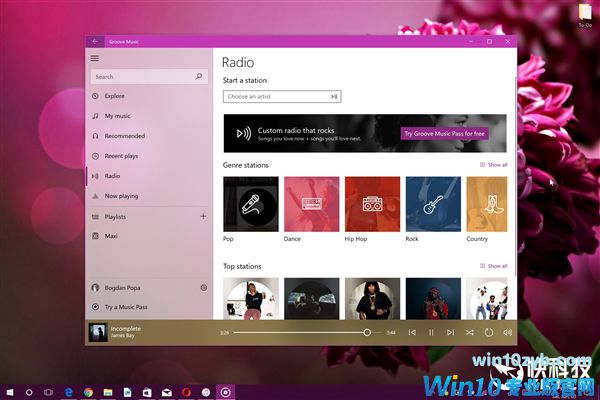600x400 pixels.
Task: Open the Windows Start menu
Action: [x=10, y=392]
